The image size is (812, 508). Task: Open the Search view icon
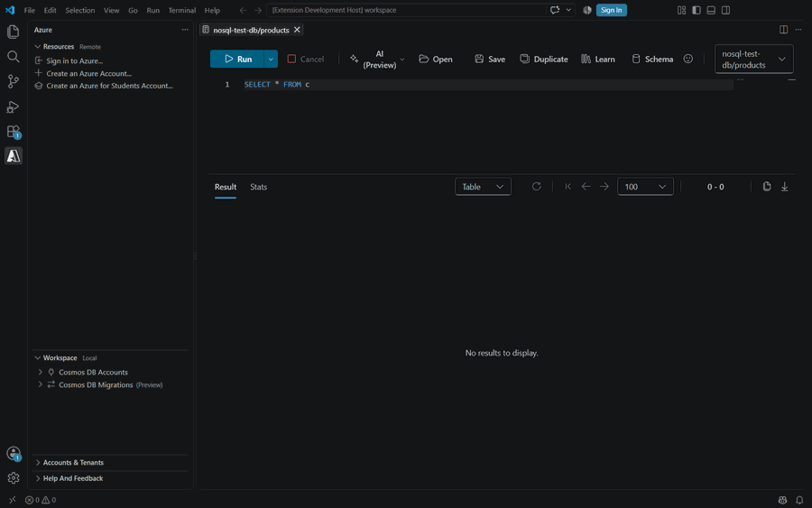point(13,57)
